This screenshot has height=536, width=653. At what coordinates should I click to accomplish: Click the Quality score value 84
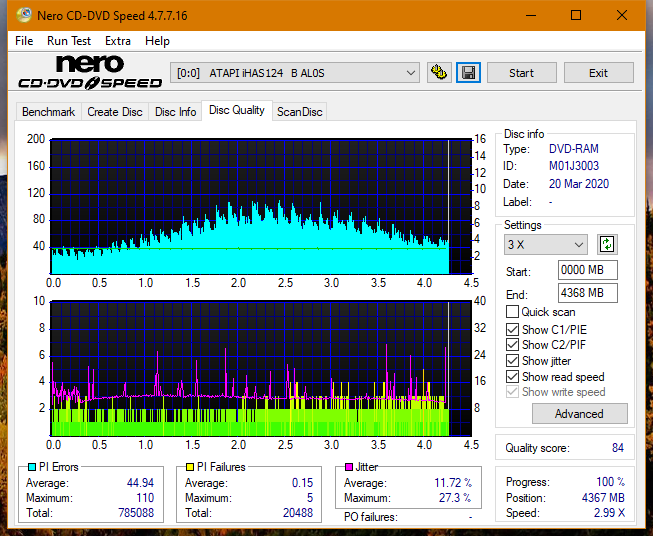pos(618,448)
